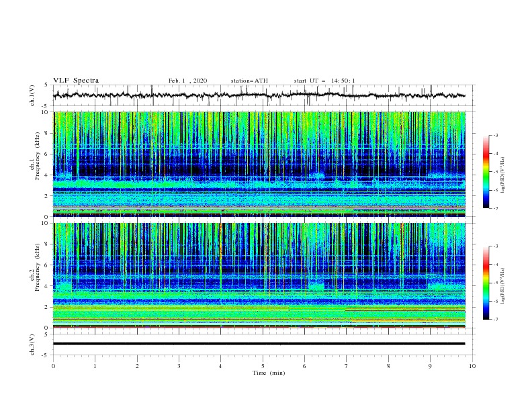Click the ch.2 log(PSD) colorbar label
532x411 pixels.
(503, 285)
